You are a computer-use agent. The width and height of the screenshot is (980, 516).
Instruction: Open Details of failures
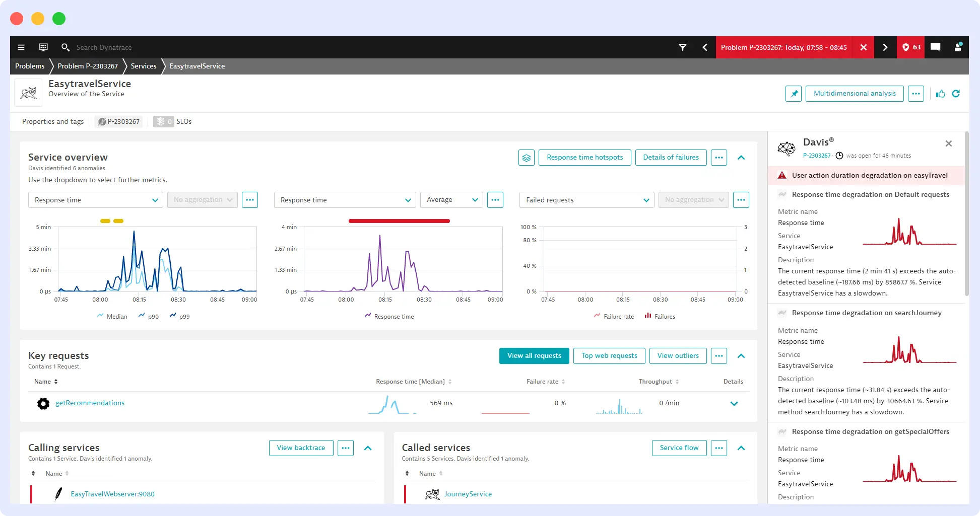(x=671, y=158)
